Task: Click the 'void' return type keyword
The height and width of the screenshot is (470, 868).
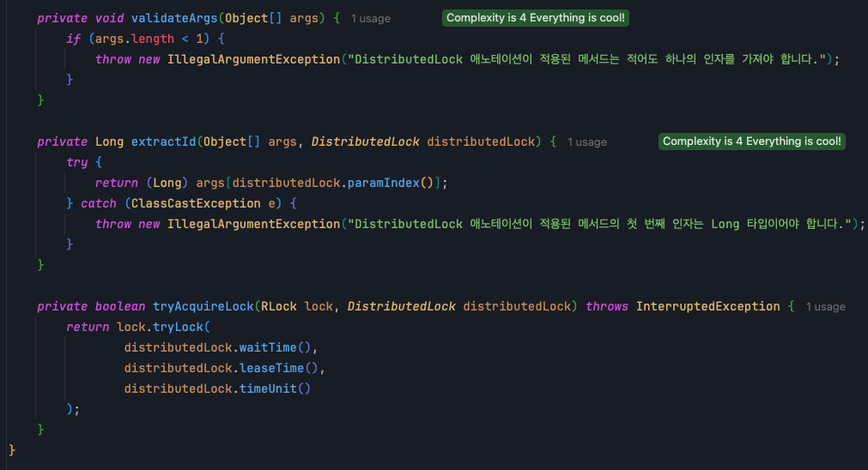Action: click(110, 18)
